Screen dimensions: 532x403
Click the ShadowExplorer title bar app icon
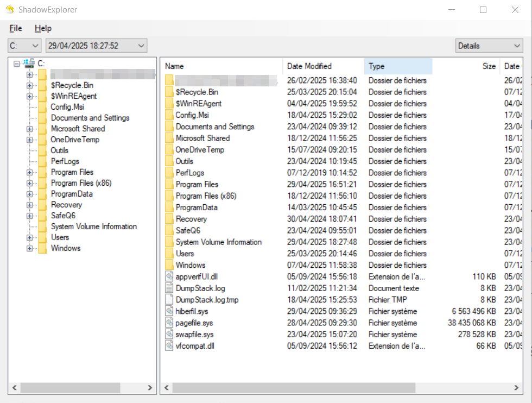point(10,9)
